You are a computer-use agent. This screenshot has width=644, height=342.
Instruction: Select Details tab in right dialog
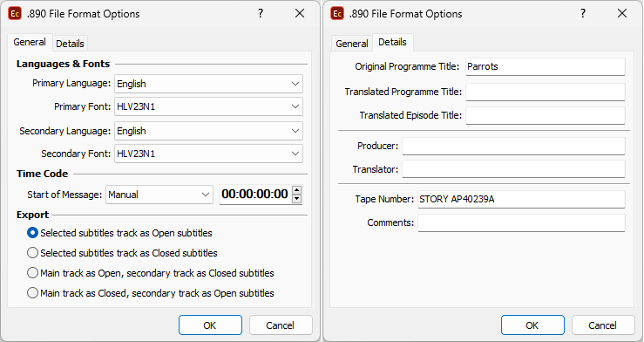click(393, 43)
